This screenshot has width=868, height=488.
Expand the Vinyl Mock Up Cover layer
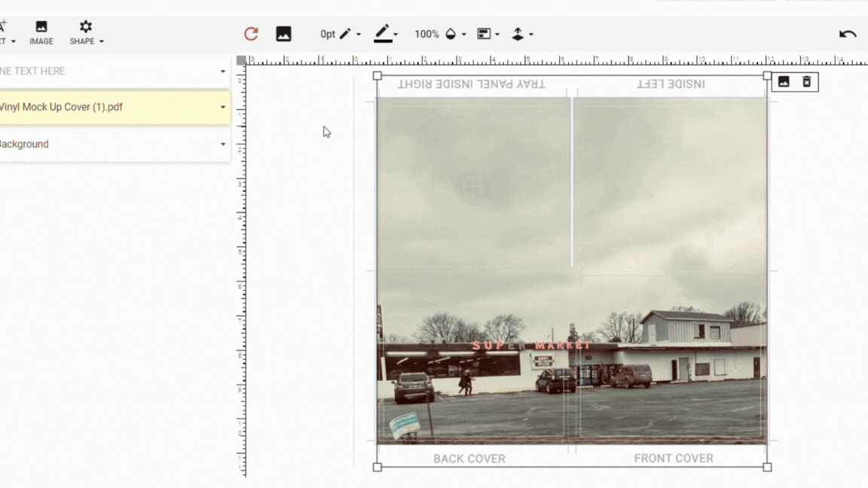click(223, 108)
